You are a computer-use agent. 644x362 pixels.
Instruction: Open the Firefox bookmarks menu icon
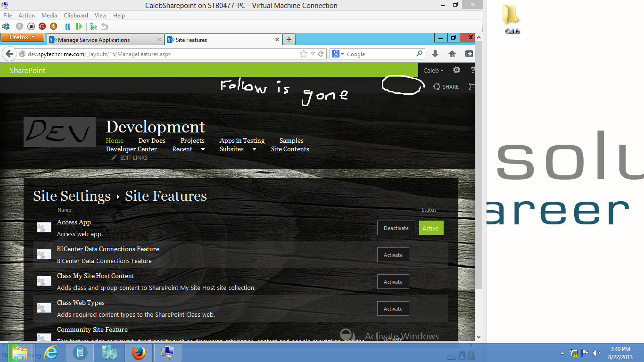[469, 54]
